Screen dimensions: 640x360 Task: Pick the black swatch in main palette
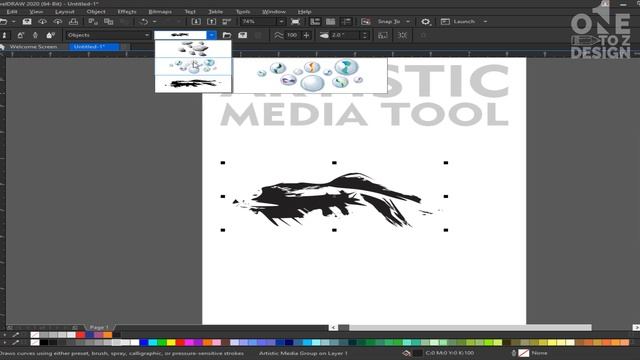coord(44,342)
